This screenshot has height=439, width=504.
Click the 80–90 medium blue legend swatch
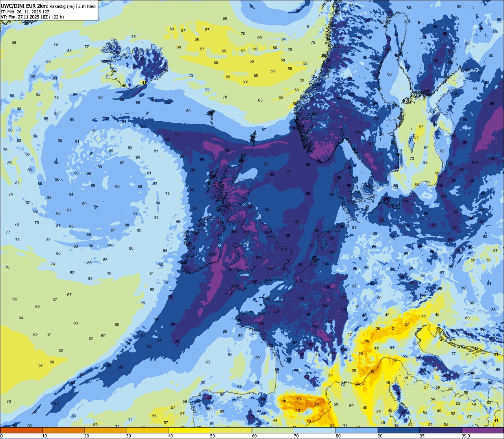tap(357, 430)
